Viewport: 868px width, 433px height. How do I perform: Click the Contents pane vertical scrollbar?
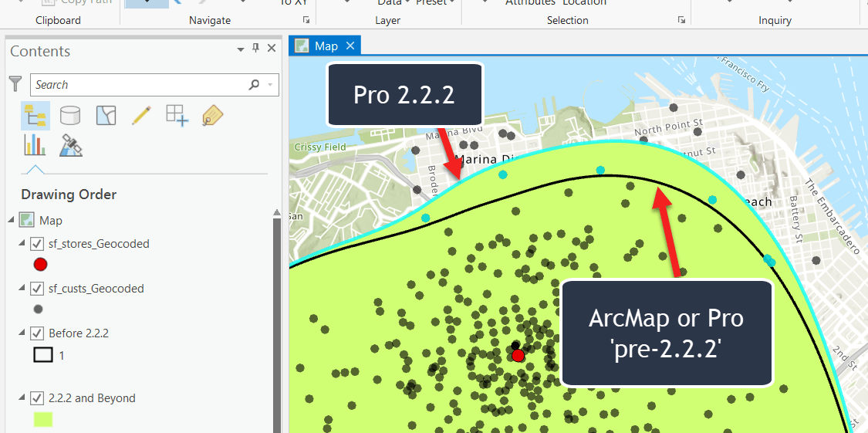click(277, 321)
